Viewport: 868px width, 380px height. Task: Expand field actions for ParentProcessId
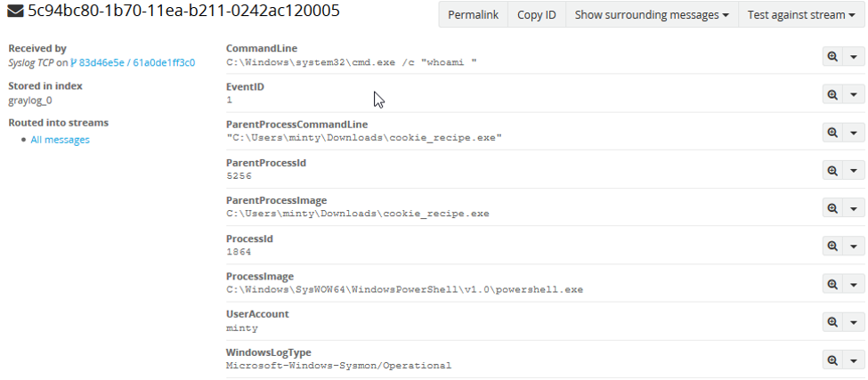(854, 170)
